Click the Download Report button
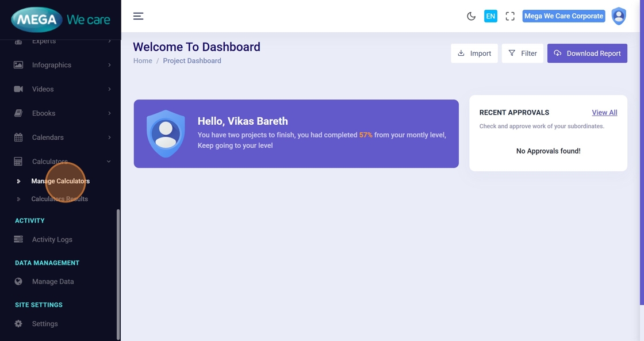 coord(587,53)
